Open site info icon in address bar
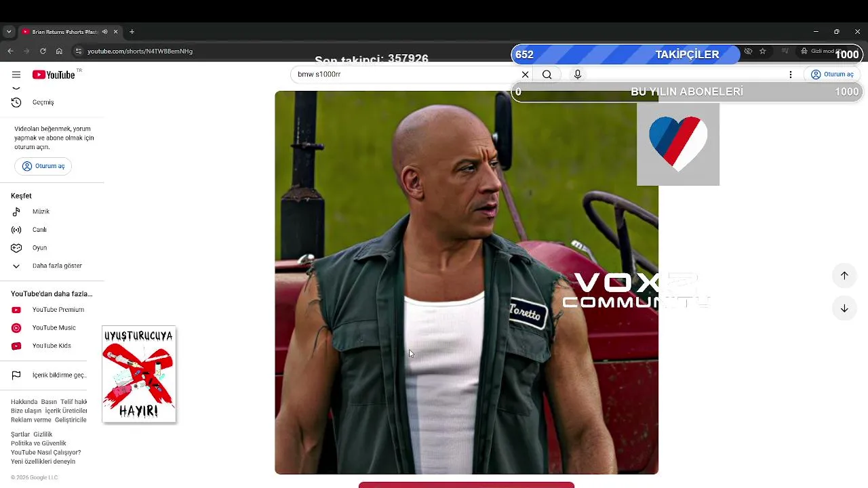Image resolution: width=868 pixels, height=488 pixels. (x=78, y=51)
